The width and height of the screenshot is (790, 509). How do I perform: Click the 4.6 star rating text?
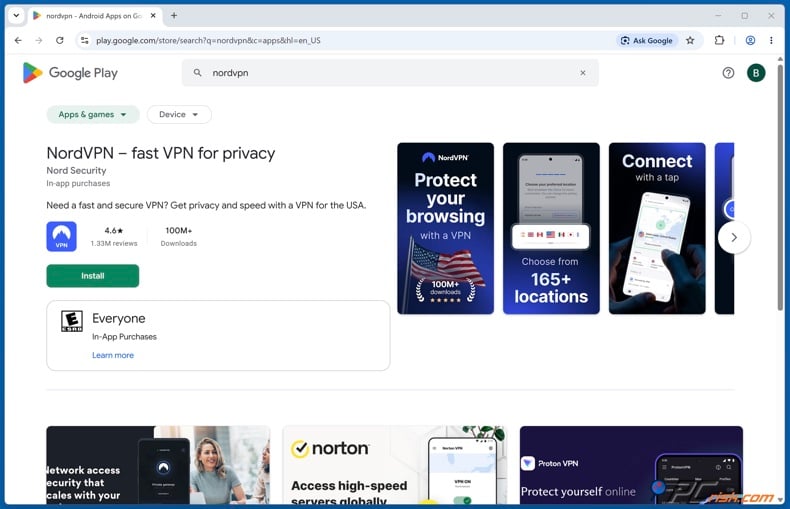114,230
